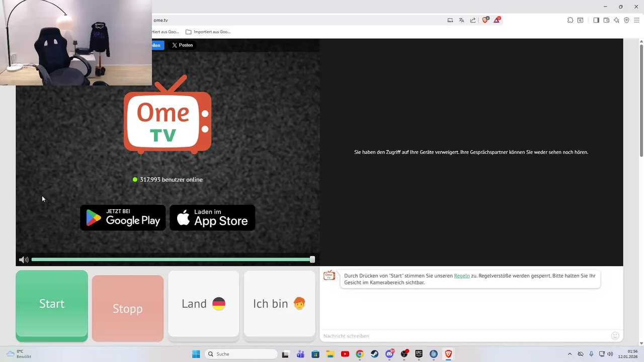Expand hidden system tray icons chevron

570,354
